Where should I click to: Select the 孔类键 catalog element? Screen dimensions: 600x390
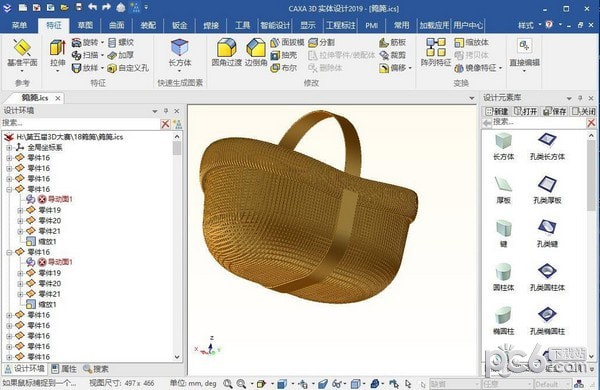(x=547, y=234)
